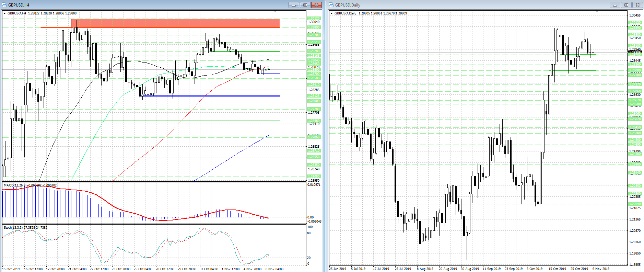Click the 1.30120 price label in H4 chart
The height and width of the screenshot is (272, 644).
coord(314,19)
